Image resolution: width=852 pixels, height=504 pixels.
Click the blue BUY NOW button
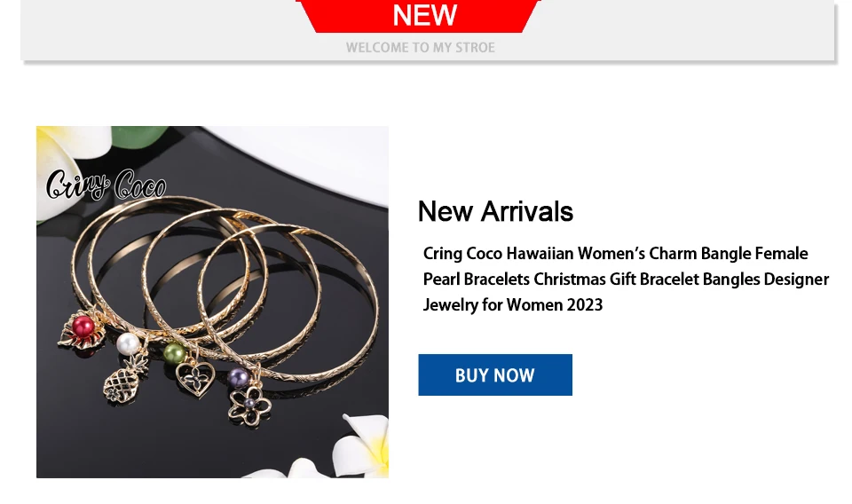pyautogui.click(x=495, y=374)
